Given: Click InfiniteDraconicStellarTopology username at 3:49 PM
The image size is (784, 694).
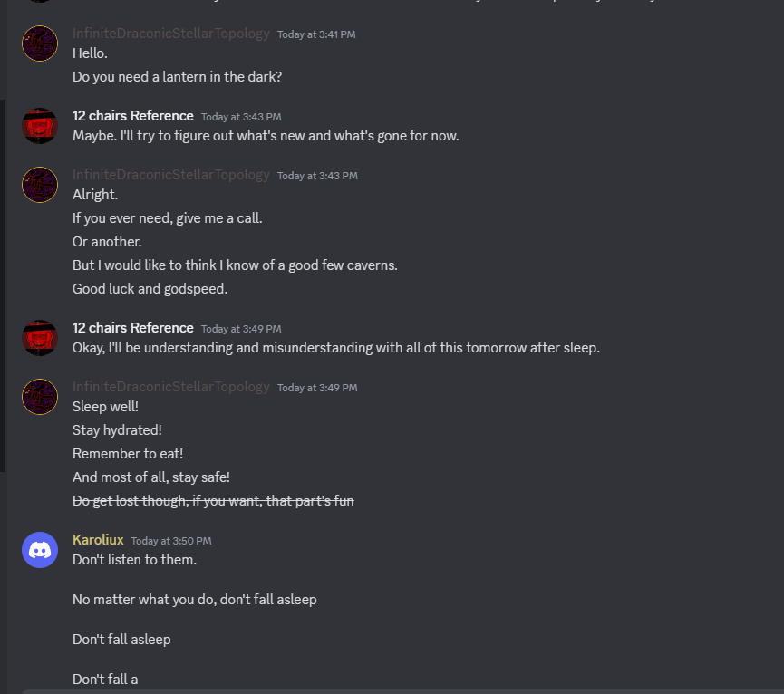Looking at the screenshot, I should pos(170,387).
